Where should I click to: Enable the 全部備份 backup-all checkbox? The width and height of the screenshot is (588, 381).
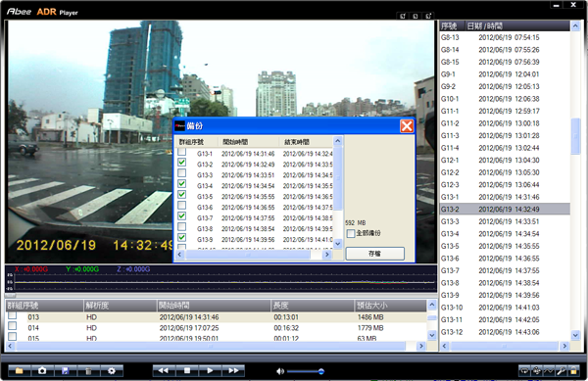point(351,233)
